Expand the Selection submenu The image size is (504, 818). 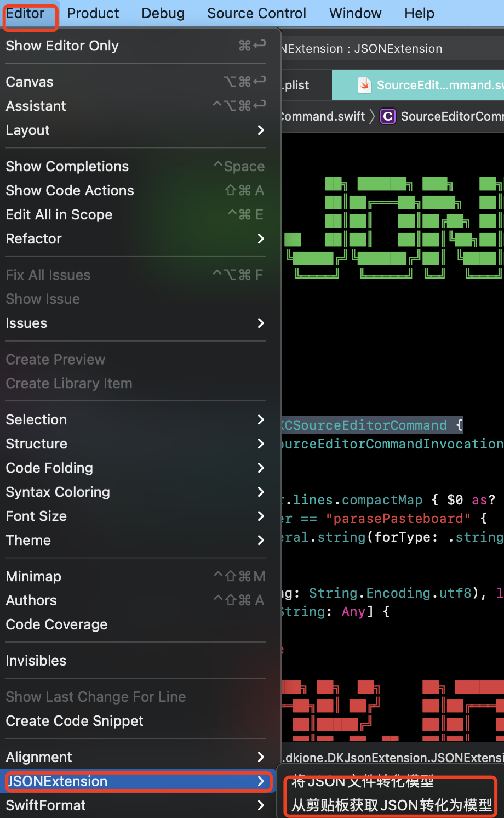pyautogui.click(x=136, y=419)
